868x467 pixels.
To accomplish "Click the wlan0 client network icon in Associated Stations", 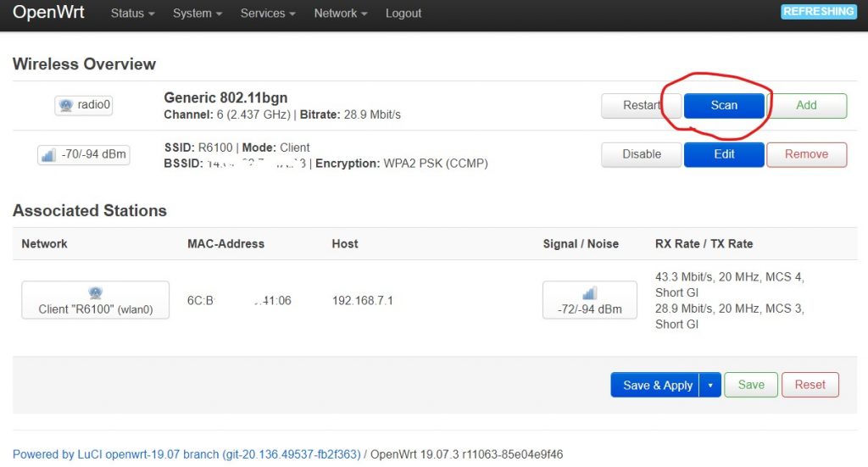I will click(x=95, y=292).
